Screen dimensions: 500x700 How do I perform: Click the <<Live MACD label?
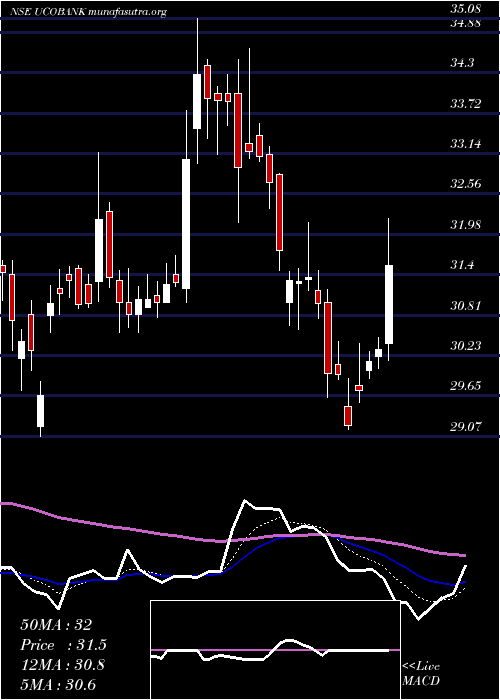tap(421, 674)
